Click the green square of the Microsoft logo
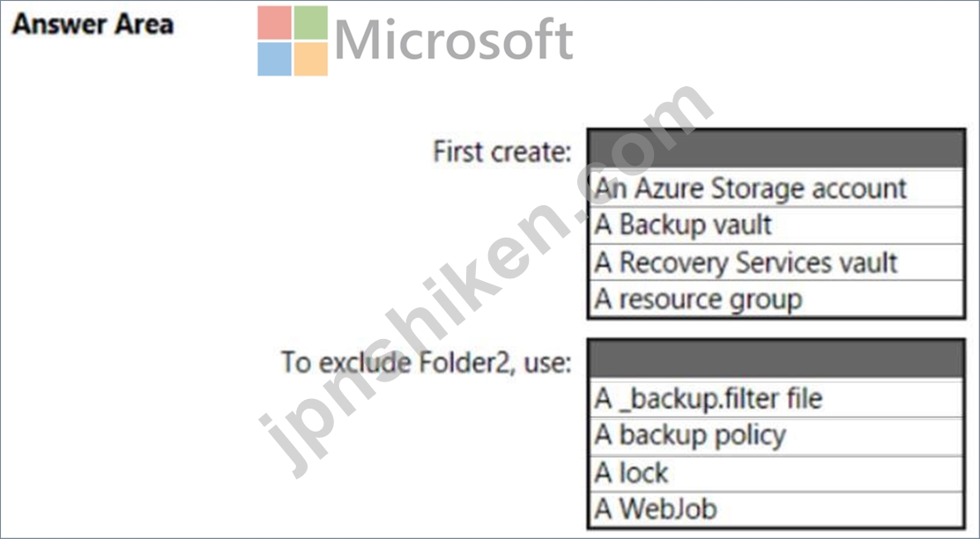The height and width of the screenshot is (539, 980). click(310, 22)
